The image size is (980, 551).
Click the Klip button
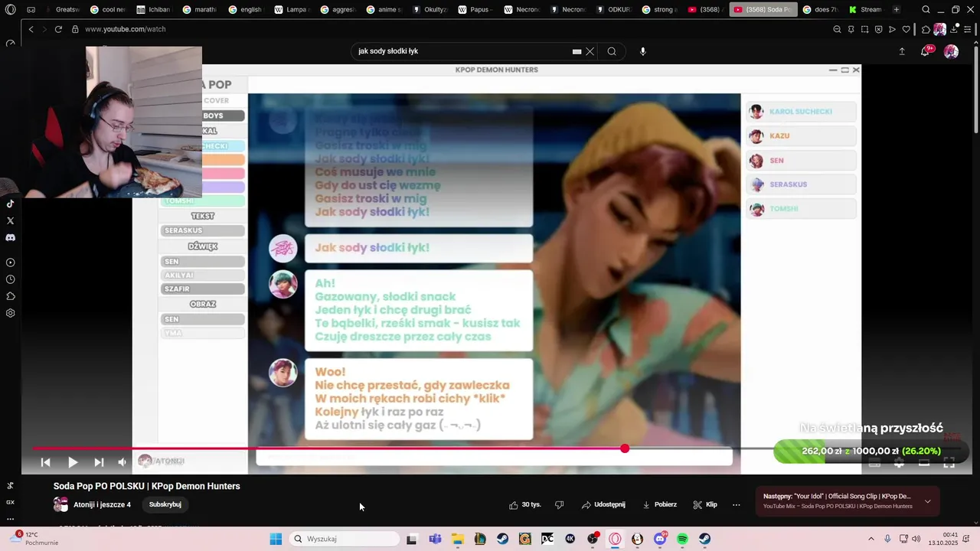point(705,505)
